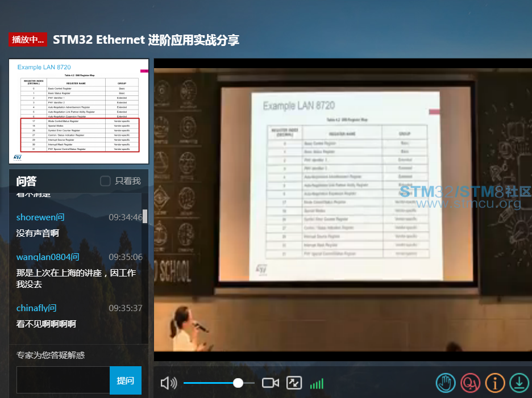Click username chinafly问
Image resolution: width=532 pixels, height=398 pixels.
[36, 308]
